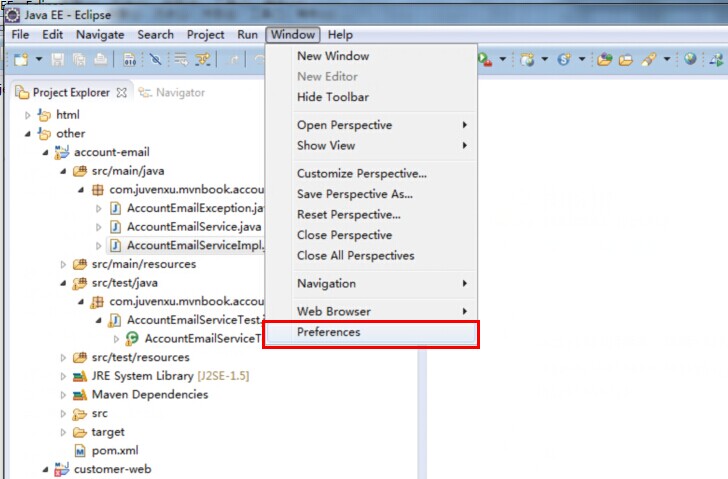This screenshot has height=479, width=728.
Task: Open the Show View submenu
Action: click(371, 145)
